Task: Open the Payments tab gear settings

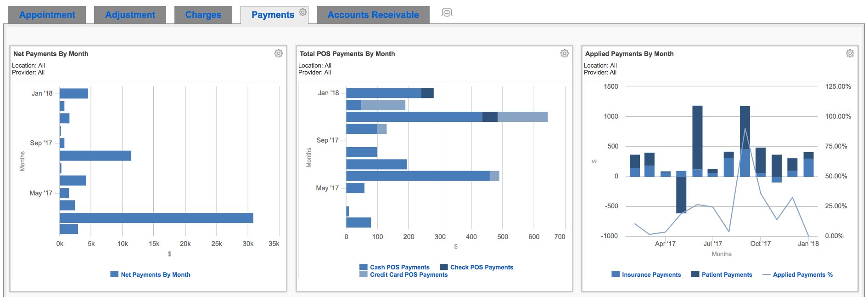Action: coord(302,12)
